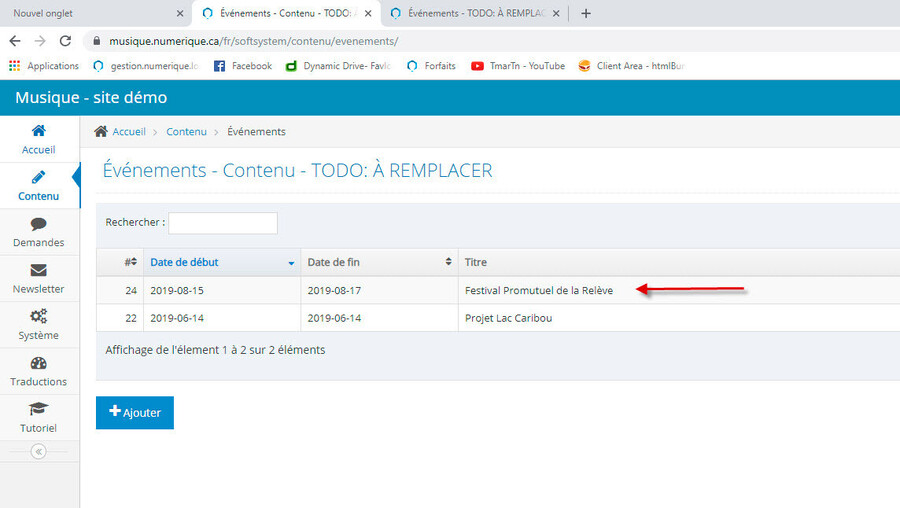Open the Accueil sidebar home icon
Screen dimensions: 900x508
click(38, 131)
